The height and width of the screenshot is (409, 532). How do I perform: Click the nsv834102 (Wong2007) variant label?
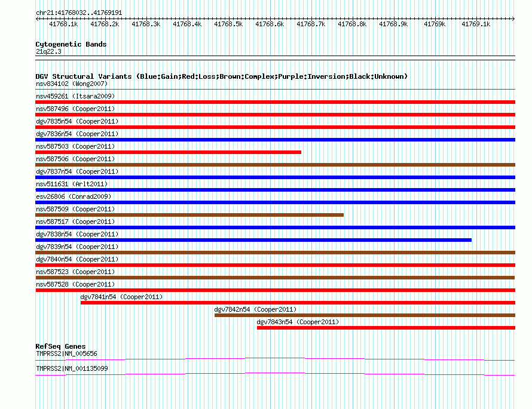pyautogui.click(x=72, y=84)
